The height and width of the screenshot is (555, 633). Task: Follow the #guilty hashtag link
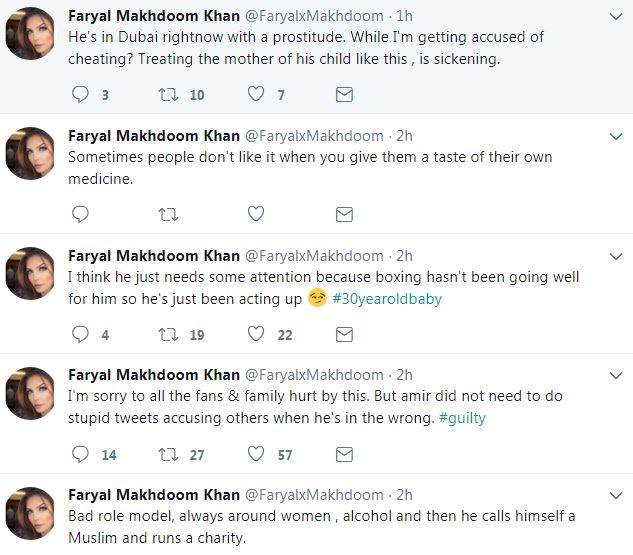pos(462,418)
